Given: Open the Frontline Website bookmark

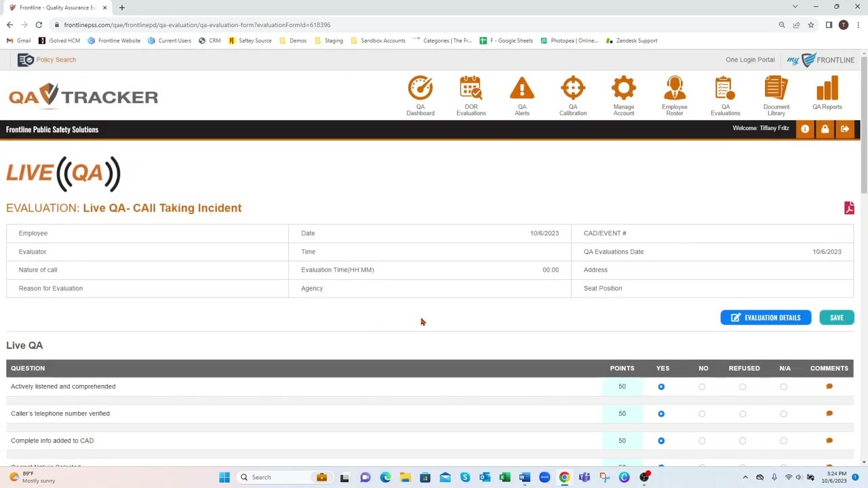Looking at the screenshot, I should pyautogui.click(x=114, y=41).
